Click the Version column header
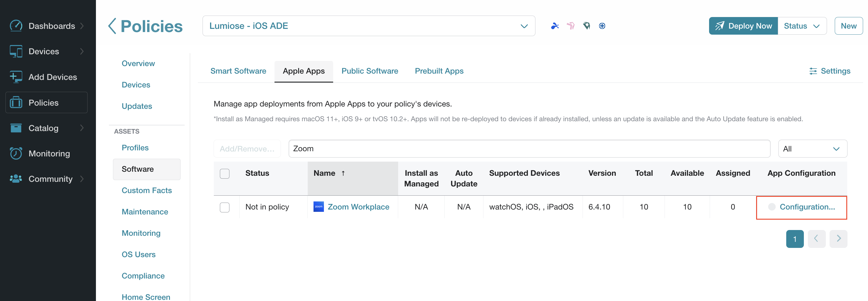 tap(602, 173)
